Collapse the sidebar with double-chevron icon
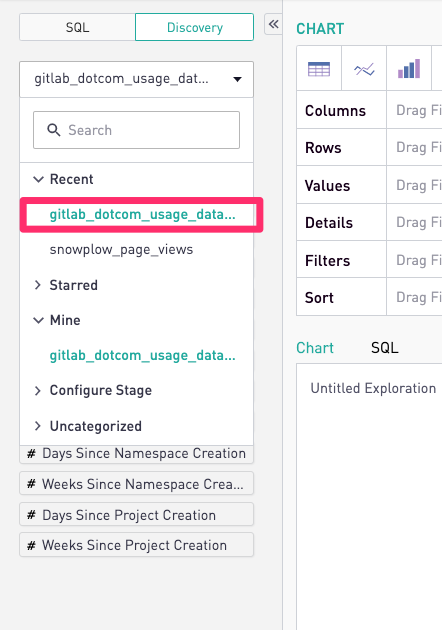This screenshot has width=442, height=630. coord(274,24)
